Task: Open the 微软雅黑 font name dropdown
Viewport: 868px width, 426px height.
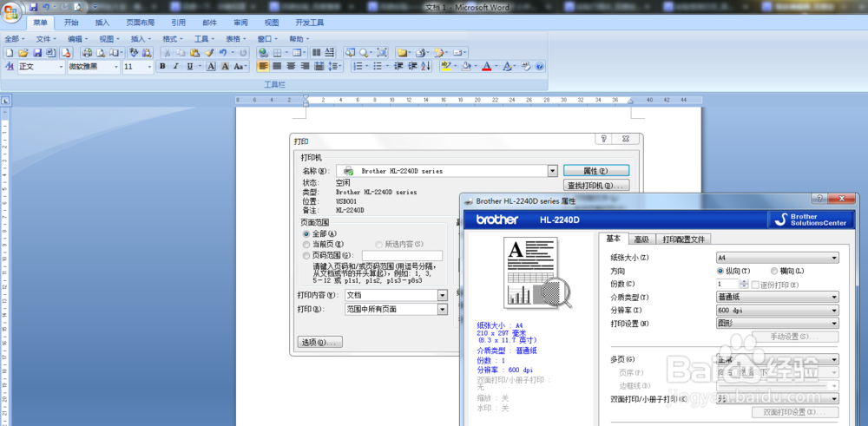Action: [116, 67]
